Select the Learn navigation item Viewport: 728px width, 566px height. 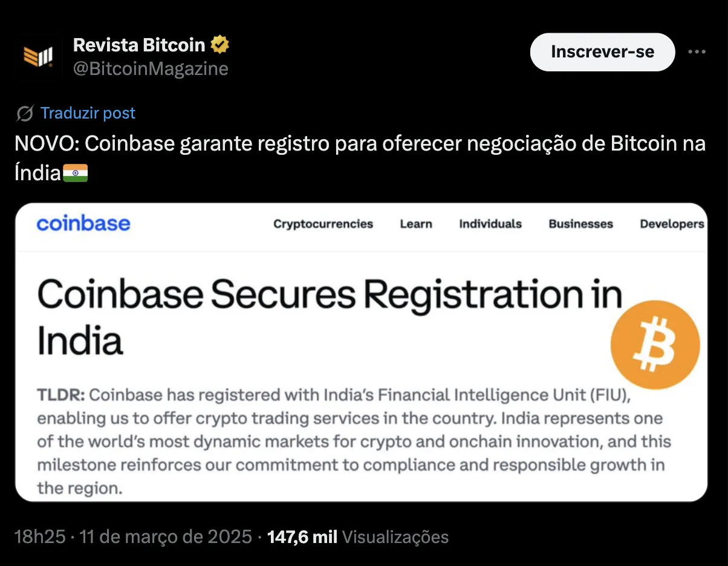tap(415, 224)
